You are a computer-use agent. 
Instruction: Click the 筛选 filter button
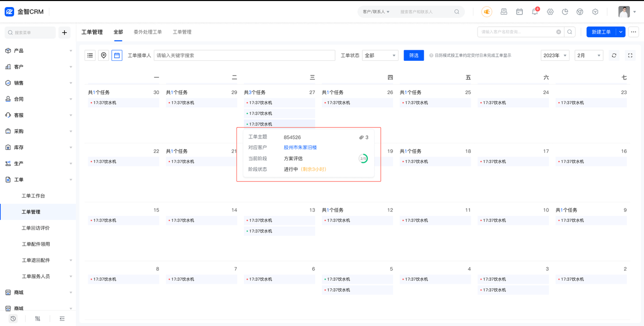tap(414, 55)
